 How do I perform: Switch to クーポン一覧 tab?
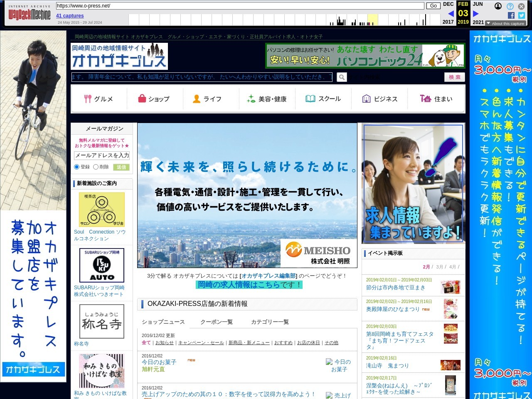tap(217, 322)
